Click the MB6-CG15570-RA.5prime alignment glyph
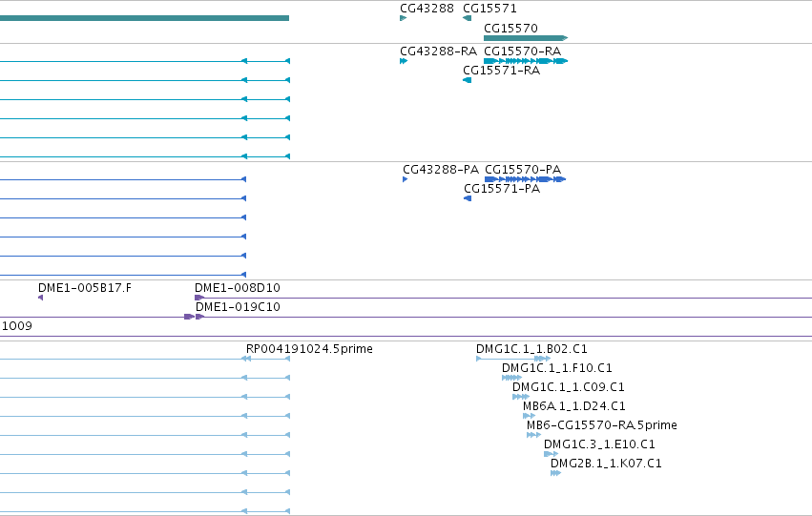This screenshot has width=812, height=516. (533, 435)
